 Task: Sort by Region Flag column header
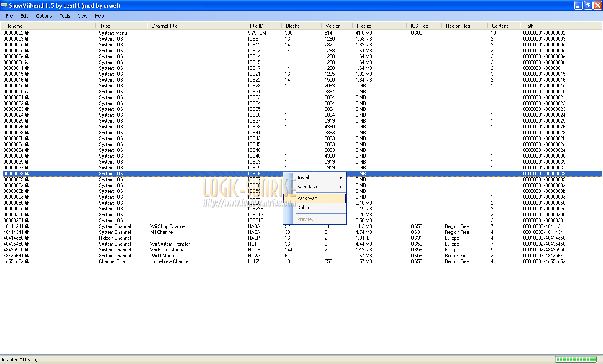coord(464,26)
